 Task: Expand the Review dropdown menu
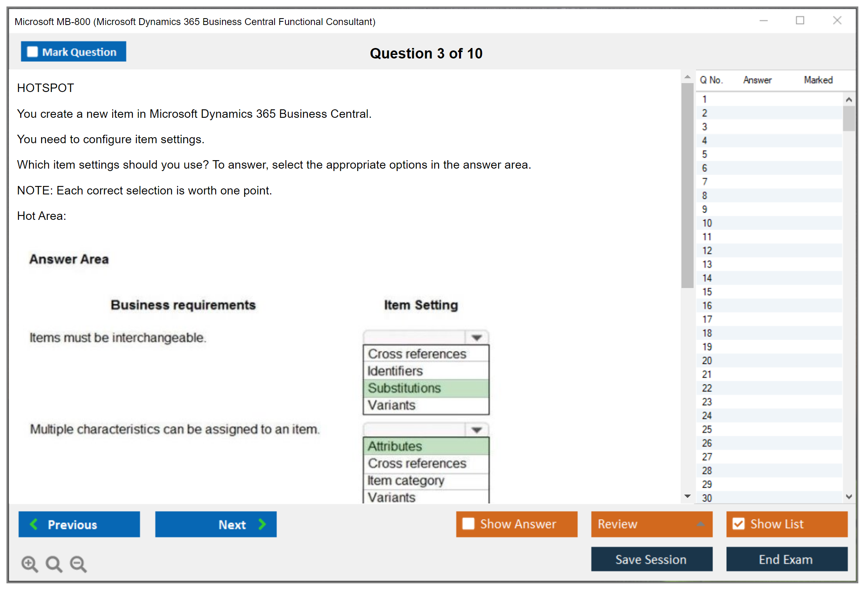coord(700,524)
